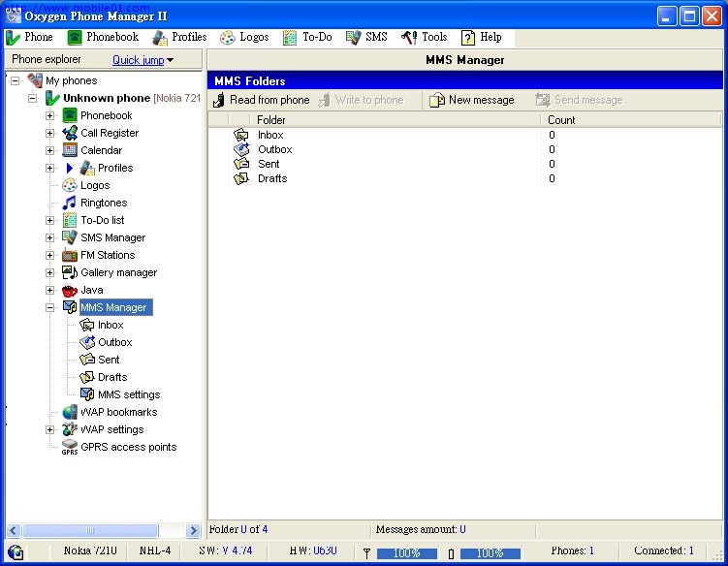Viewport: 728px width, 566px height.
Task: Click the WAP settings icon
Action: tap(70, 429)
